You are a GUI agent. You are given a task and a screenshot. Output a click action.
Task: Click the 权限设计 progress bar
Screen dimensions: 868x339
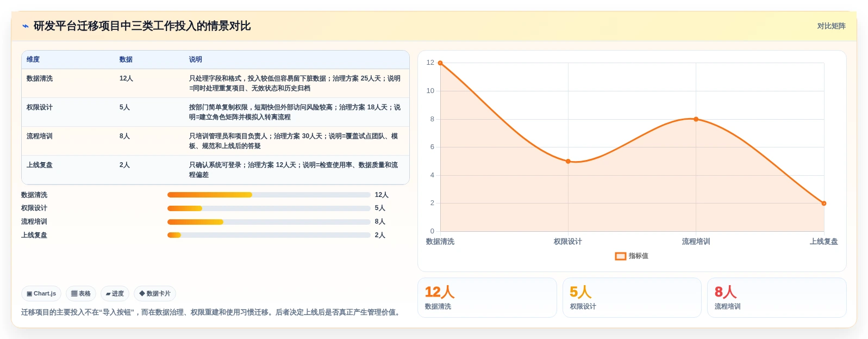point(269,208)
